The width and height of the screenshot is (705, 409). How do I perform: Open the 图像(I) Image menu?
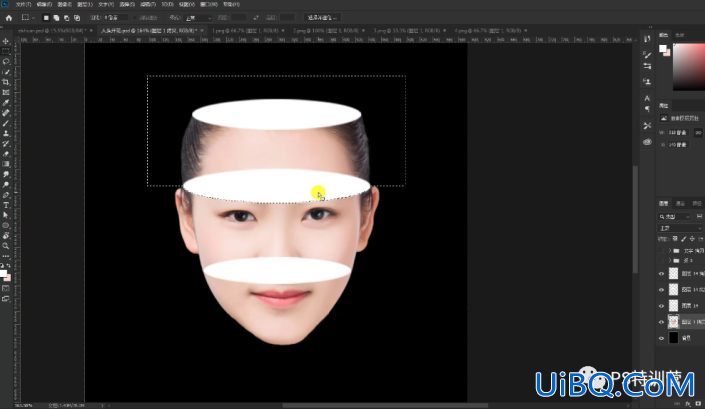(x=65, y=4)
